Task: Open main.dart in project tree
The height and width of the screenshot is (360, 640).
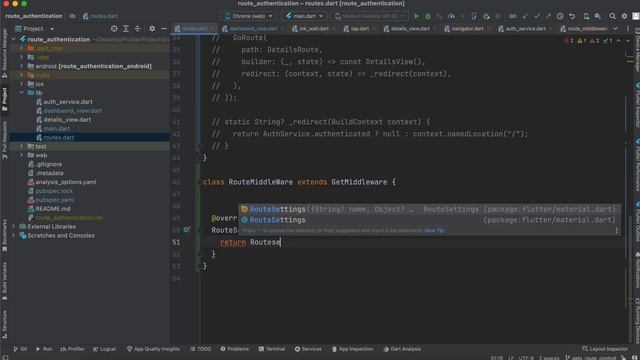Action: point(57,129)
